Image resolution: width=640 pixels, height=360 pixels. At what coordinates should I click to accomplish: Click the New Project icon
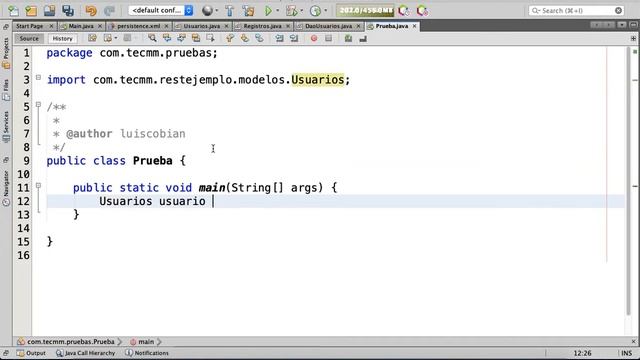[x=31, y=11]
